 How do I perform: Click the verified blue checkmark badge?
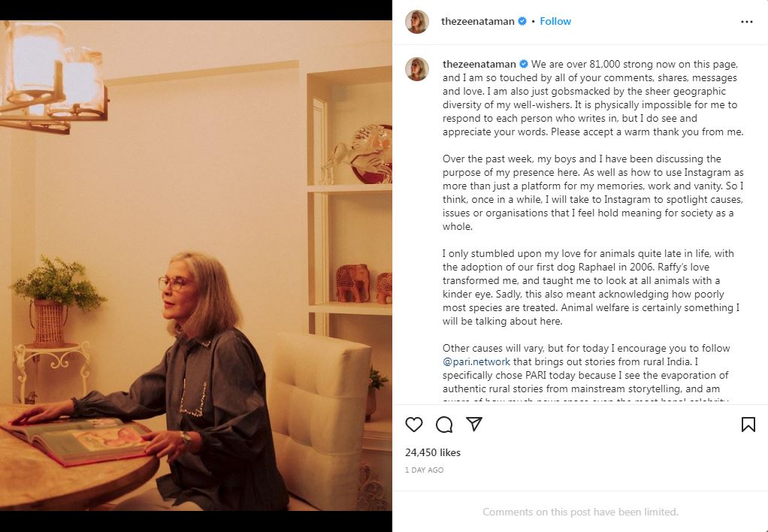(521, 21)
